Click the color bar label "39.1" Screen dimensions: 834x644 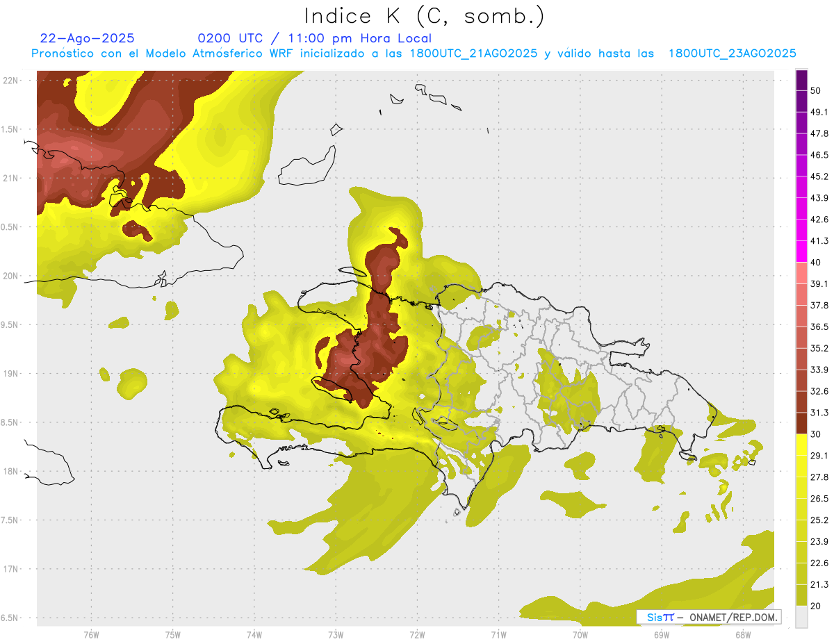click(x=819, y=283)
